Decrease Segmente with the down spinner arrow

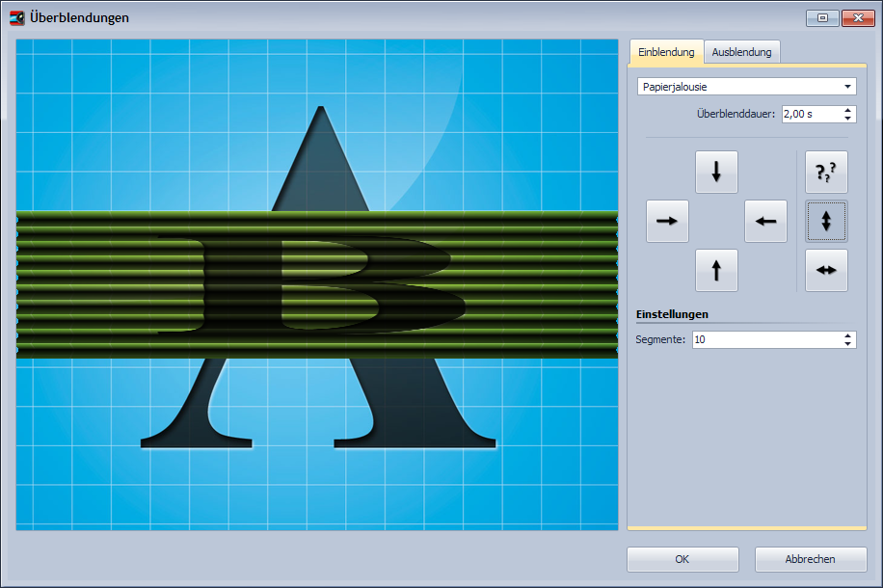click(x=848, y=344)
